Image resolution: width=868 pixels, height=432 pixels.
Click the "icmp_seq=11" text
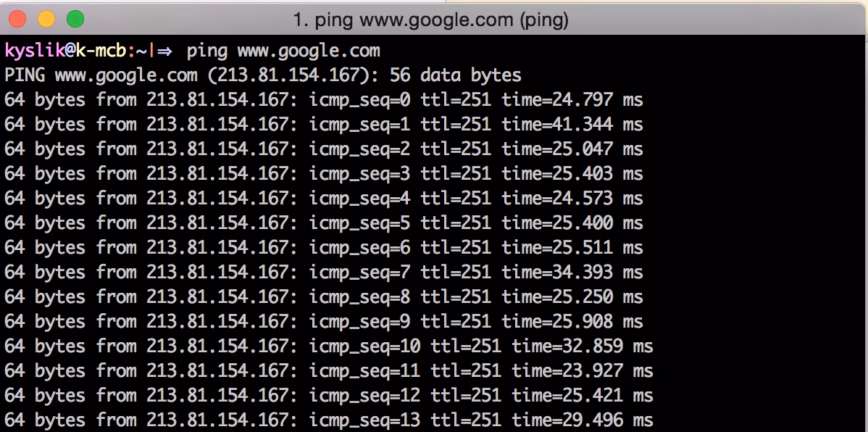[364, 371]
